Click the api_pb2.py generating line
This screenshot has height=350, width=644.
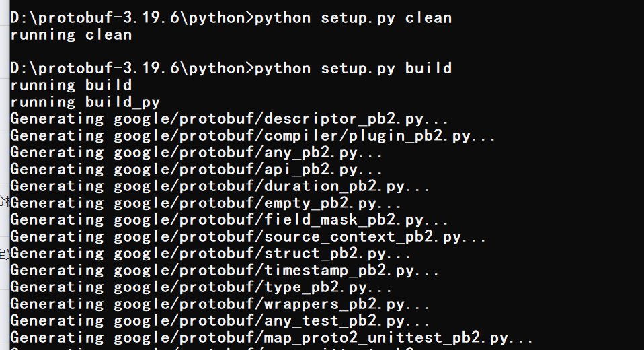pos(196,170)
